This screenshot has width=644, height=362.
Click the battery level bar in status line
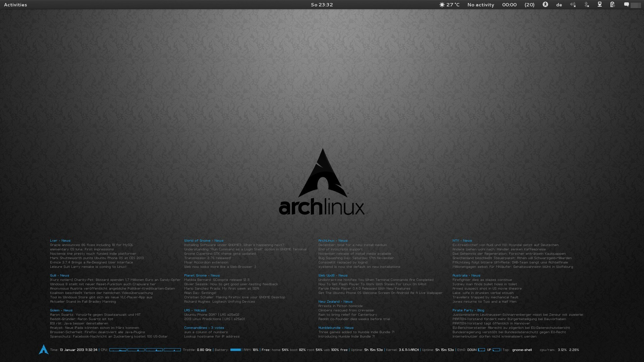click(x=235, y=350)
